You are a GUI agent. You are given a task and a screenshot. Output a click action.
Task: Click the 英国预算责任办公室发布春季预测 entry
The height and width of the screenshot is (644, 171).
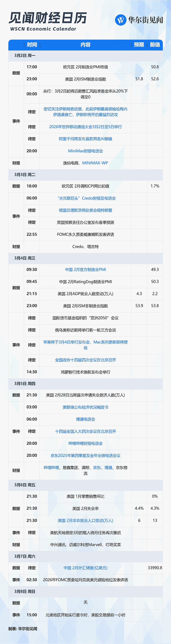(x=85, y=223)
